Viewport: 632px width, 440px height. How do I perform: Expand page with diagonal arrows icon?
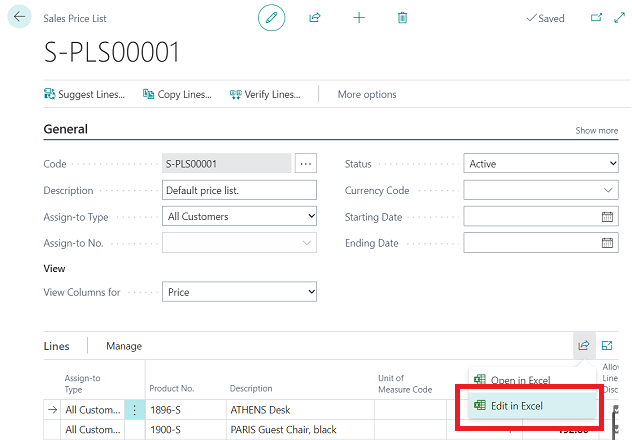point(620,18)
